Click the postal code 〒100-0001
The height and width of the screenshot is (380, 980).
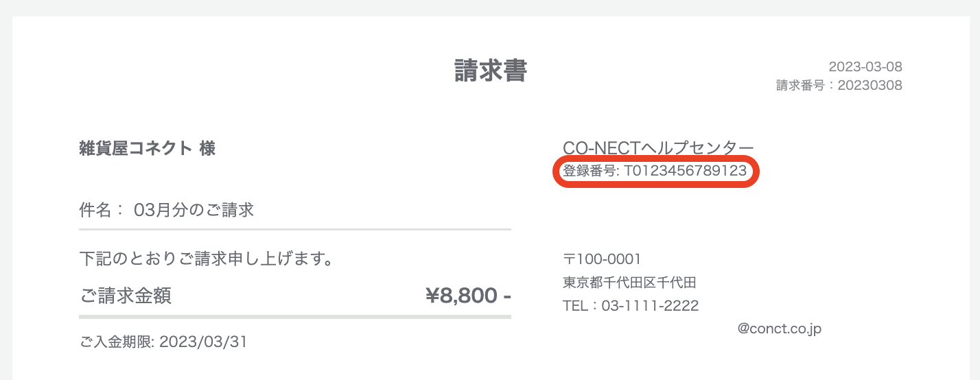pyautogui.click(x=602, y=259)
